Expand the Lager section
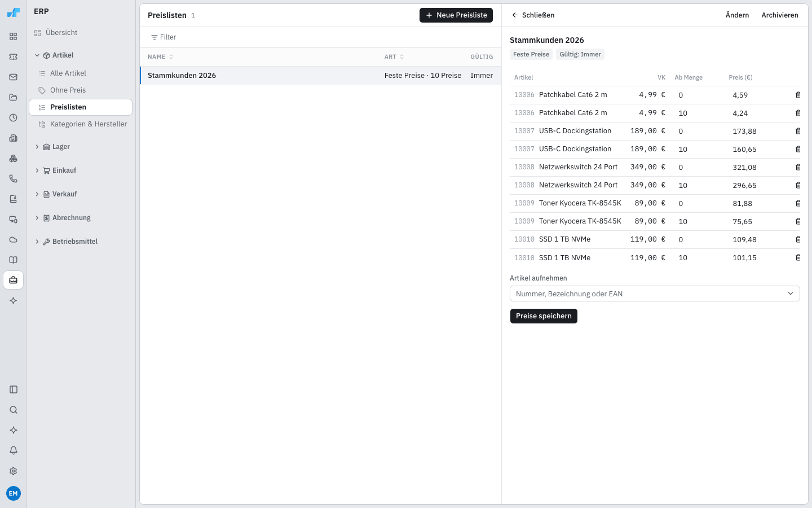Image resolution: width=812 pixels, height=508 pixels. [x=81, y=147]
